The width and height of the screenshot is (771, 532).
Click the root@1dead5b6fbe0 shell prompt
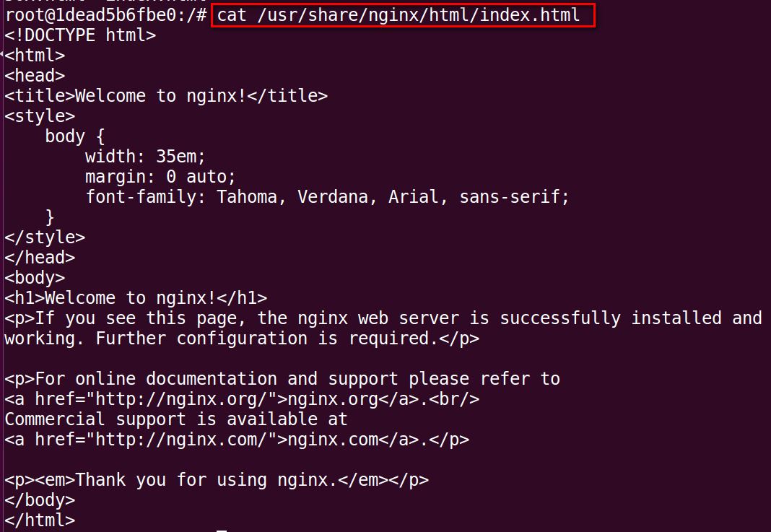[106, 15]
